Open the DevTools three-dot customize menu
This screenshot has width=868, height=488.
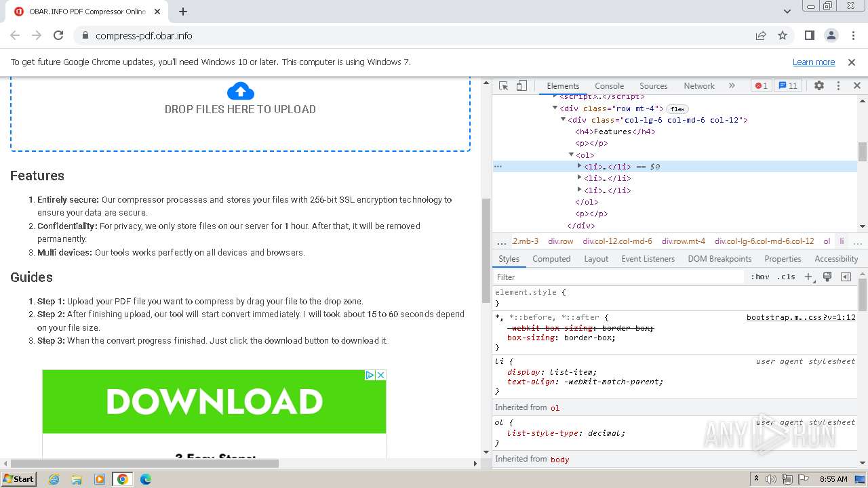[838, 86]
